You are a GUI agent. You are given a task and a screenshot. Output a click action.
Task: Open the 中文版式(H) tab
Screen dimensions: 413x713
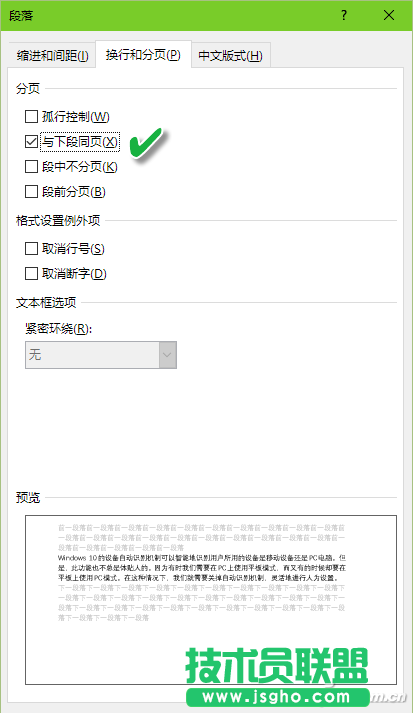[x=231, y=55]
